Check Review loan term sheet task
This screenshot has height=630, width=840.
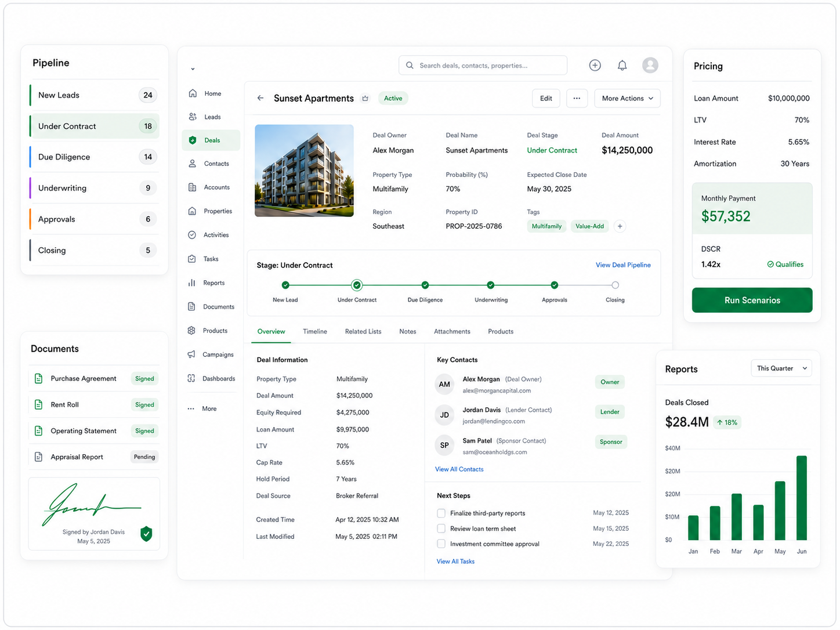point(441,528)
